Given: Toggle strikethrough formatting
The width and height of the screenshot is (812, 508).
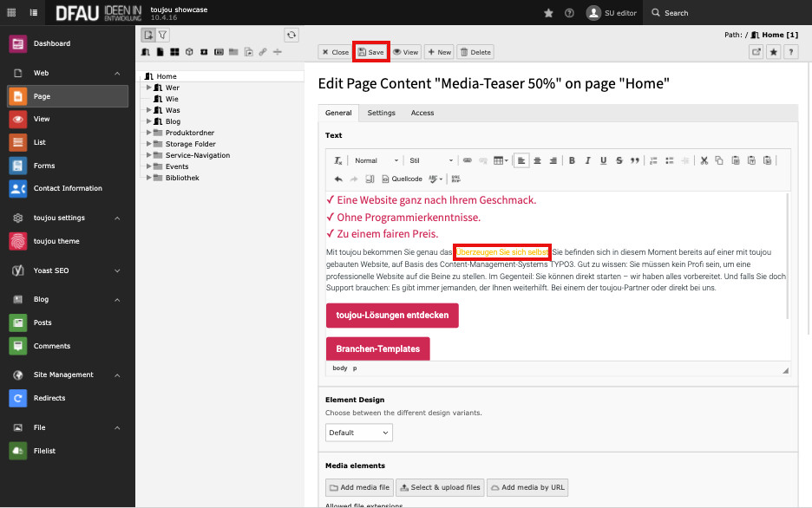Looking at the screenshot, I should click(619, 160).
